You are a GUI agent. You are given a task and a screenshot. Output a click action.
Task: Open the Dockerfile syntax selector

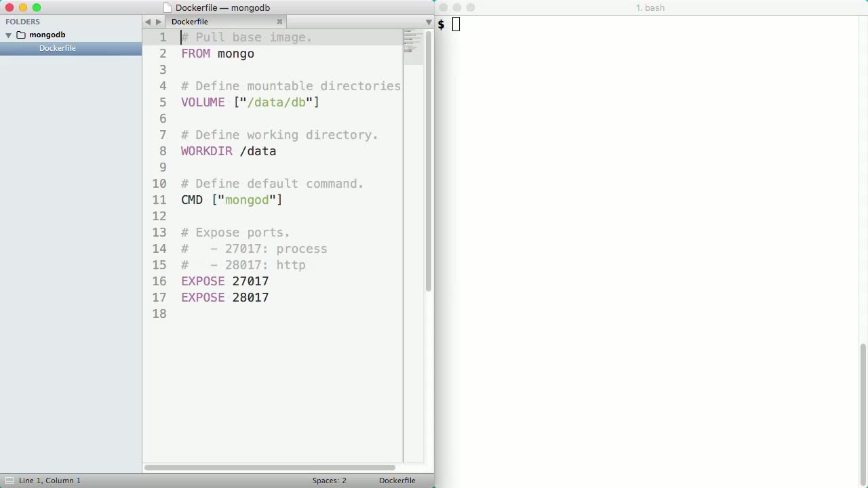[x=397, y=481]
